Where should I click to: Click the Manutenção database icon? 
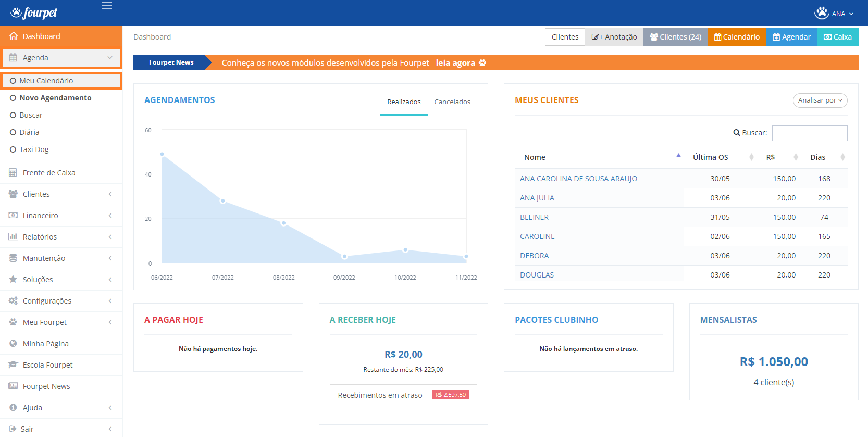(13, 258)
